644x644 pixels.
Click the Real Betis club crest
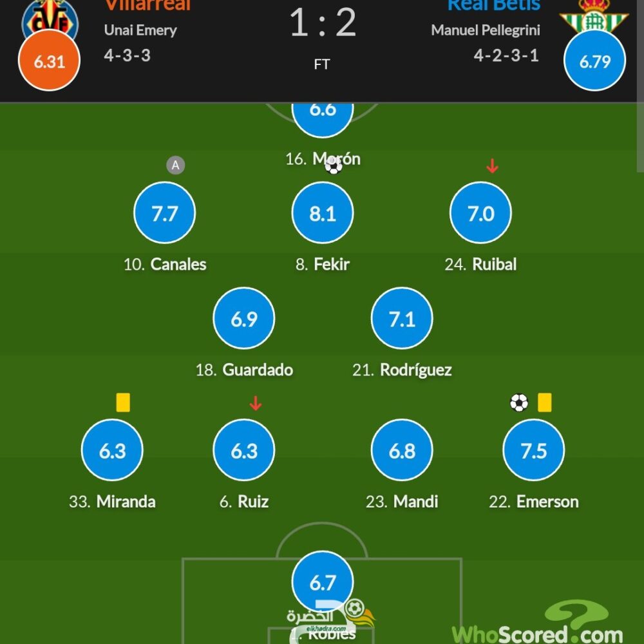[x=594, y=15]
